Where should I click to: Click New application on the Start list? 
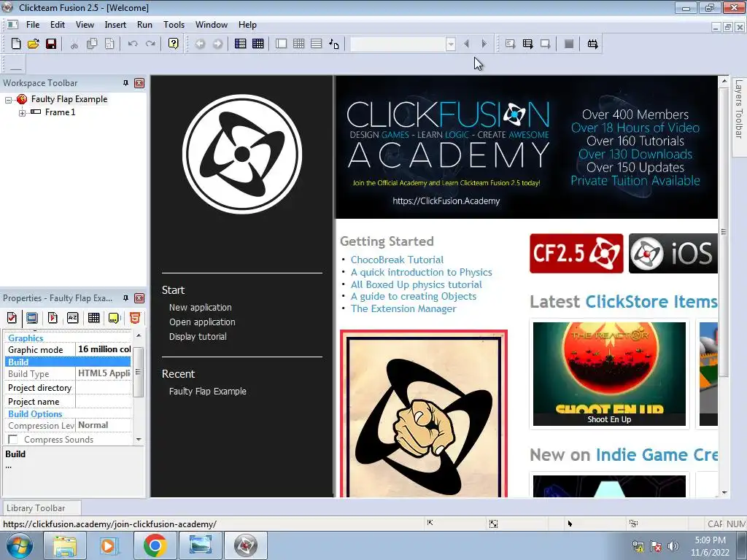(x=201, y=308)
